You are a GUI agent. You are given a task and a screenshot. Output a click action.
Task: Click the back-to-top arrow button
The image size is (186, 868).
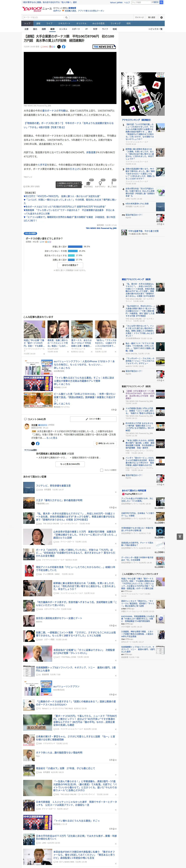point(180,536)
